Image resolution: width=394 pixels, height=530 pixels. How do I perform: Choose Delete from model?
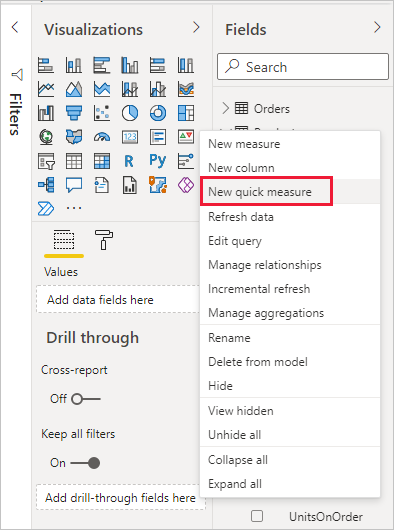tap(290, 362)
